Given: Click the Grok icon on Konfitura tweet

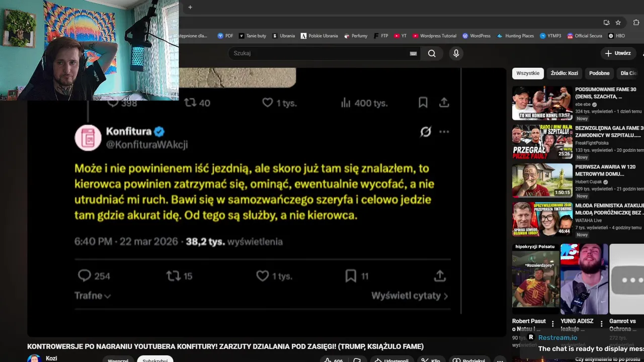Looking at the screenshot, I should click(x=426, y=132).
